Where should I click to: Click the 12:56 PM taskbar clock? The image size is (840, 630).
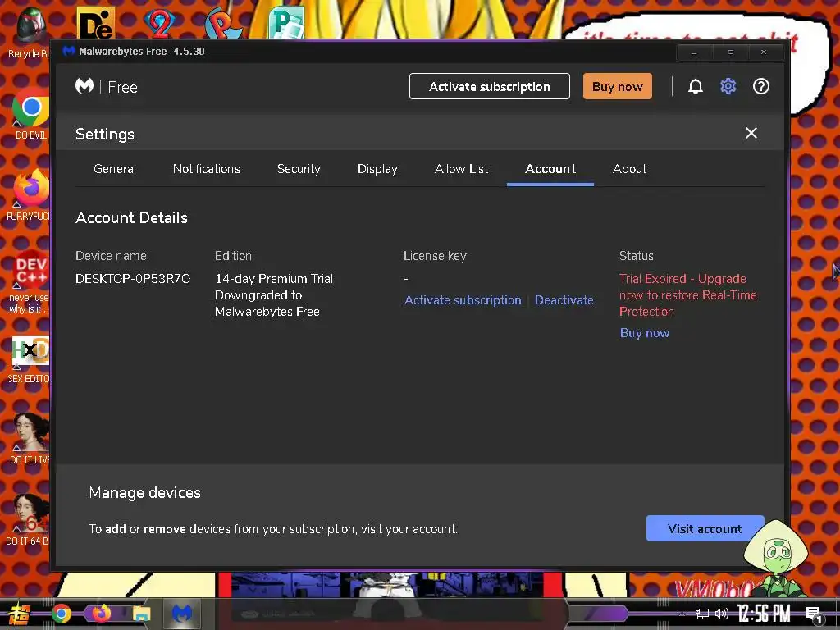pos(764,614)
